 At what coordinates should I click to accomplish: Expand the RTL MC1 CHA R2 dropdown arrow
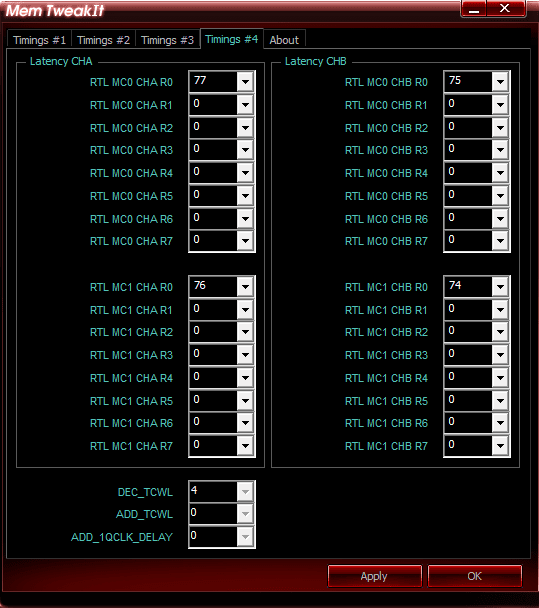[x=245, y=332]
